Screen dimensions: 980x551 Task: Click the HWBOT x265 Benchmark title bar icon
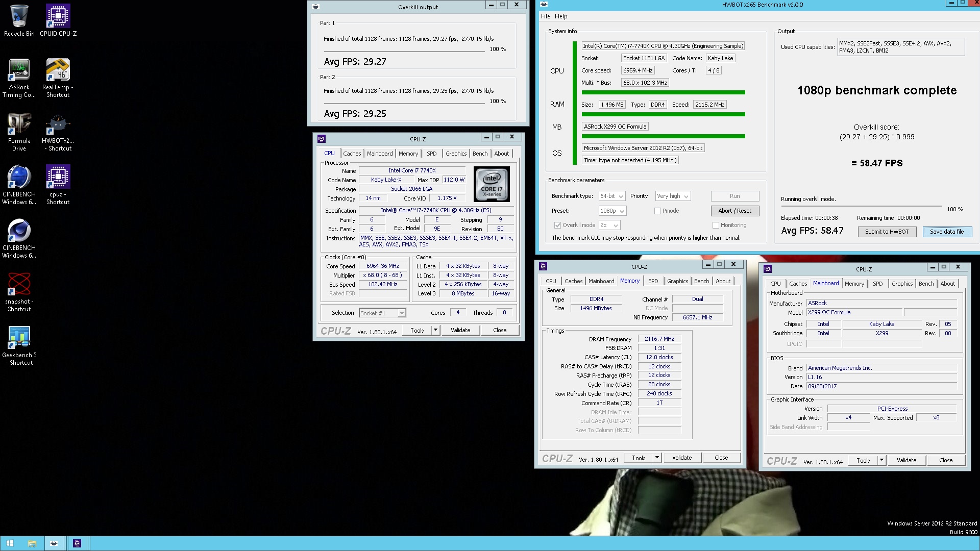pyautogui.click(x=544, y=4)
